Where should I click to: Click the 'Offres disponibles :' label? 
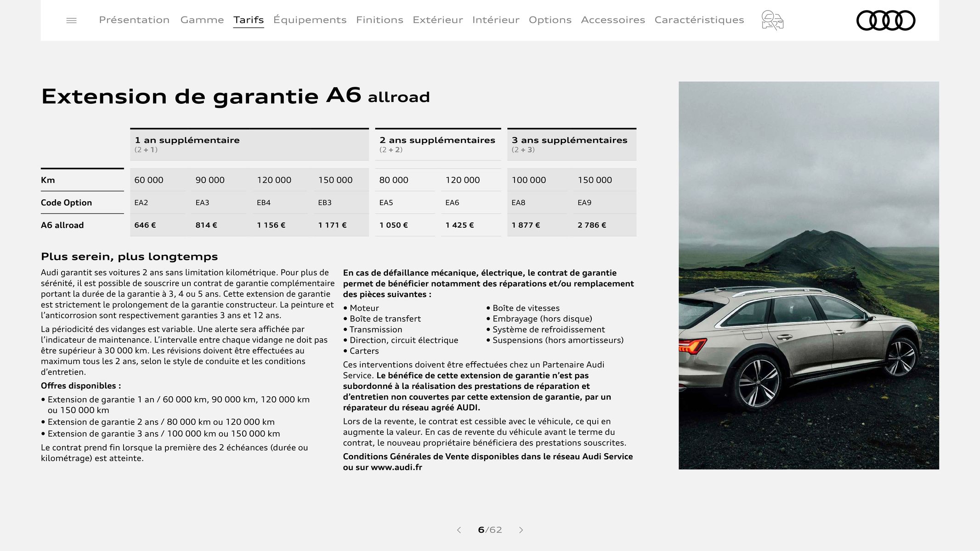click(x=81, y=386)
